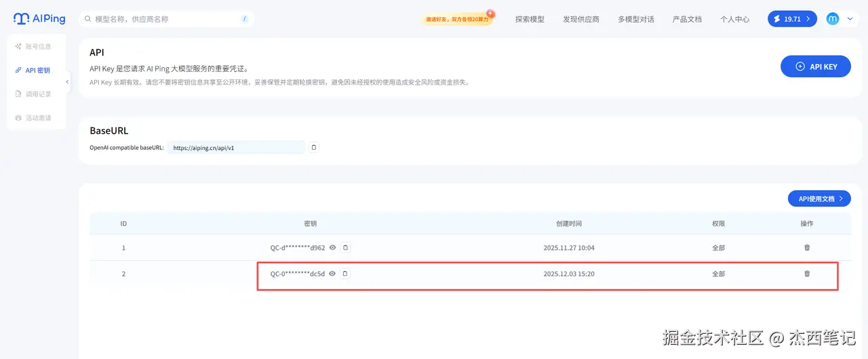This screenshot has height=359, width=868.
Task: Delete the key created 2025.11.27 10:04
Action: click(x=807, y=248)
